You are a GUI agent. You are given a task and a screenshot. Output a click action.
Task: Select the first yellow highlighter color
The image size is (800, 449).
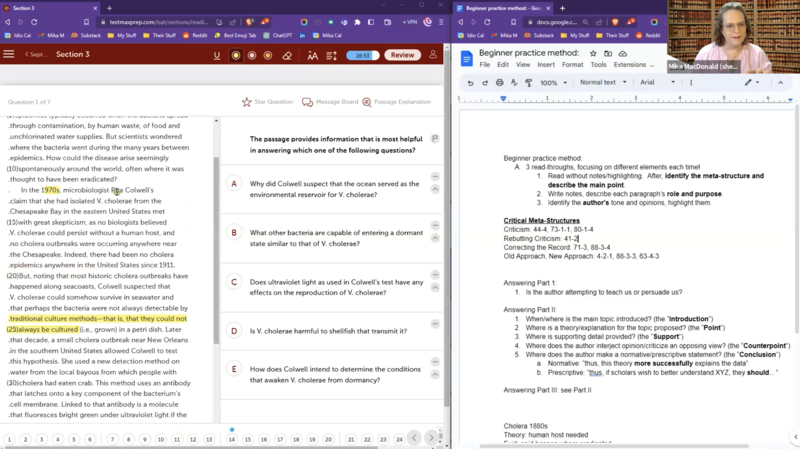236,55
